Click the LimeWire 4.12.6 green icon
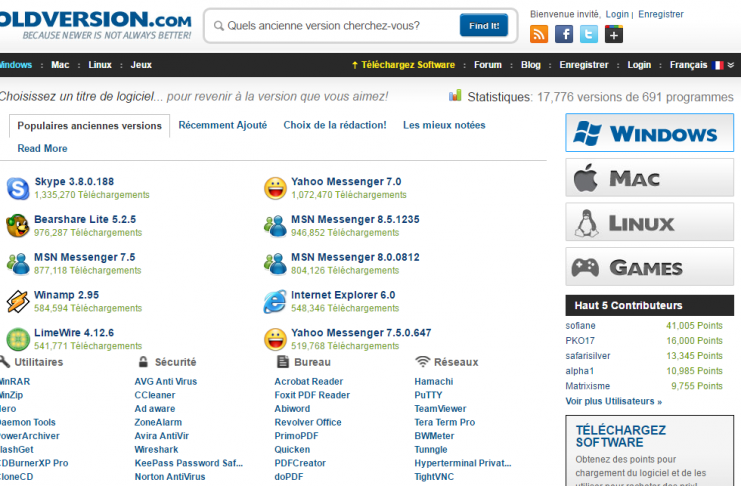 click(18, 339)
